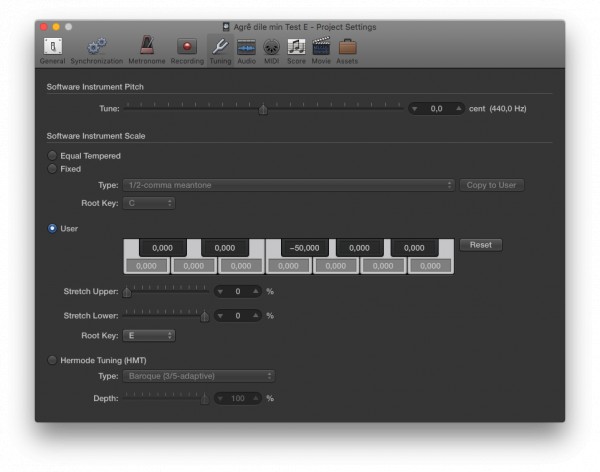This screenshot has width=600, height=472.
Task: Click the Stretch Lower 0 value field
Action: tap(238, 316)
